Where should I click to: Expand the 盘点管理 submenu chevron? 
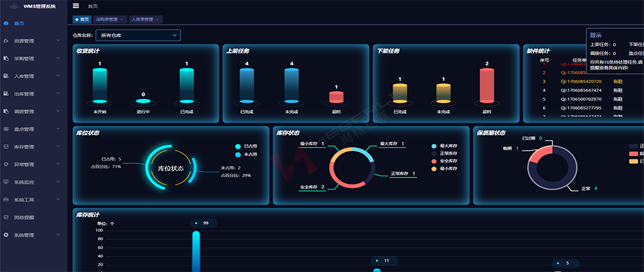(58, 129)
